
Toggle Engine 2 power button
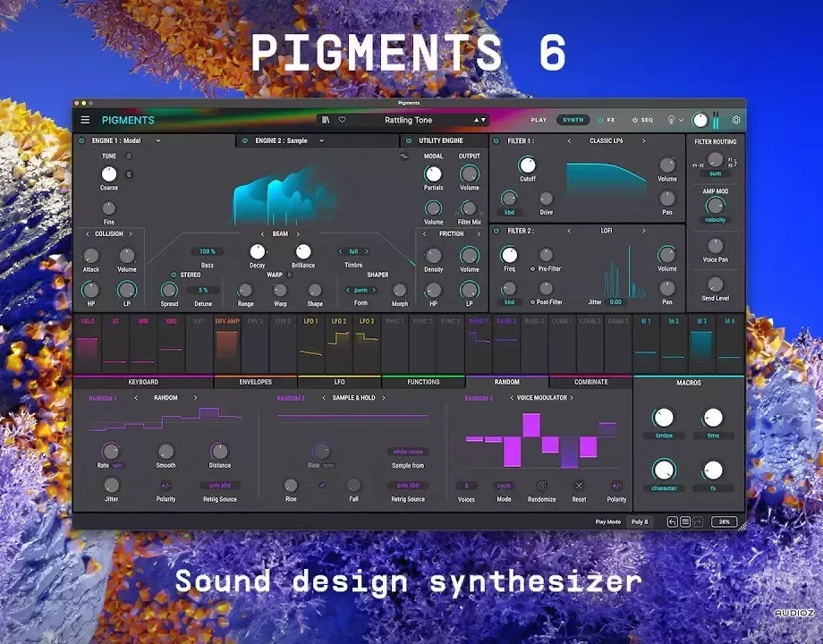(244, 140)
